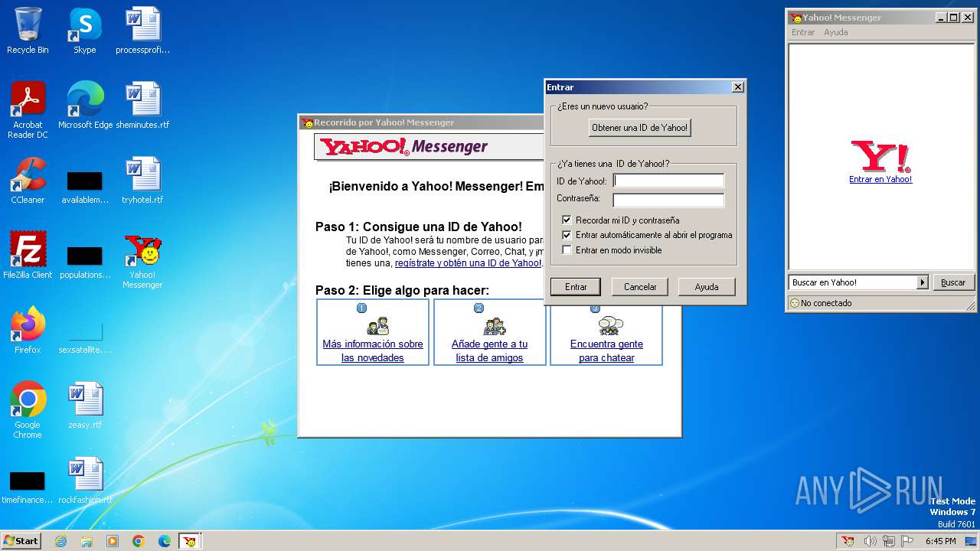Open File Explorer from taskbar
980x551 pixels.
(87, 541)
